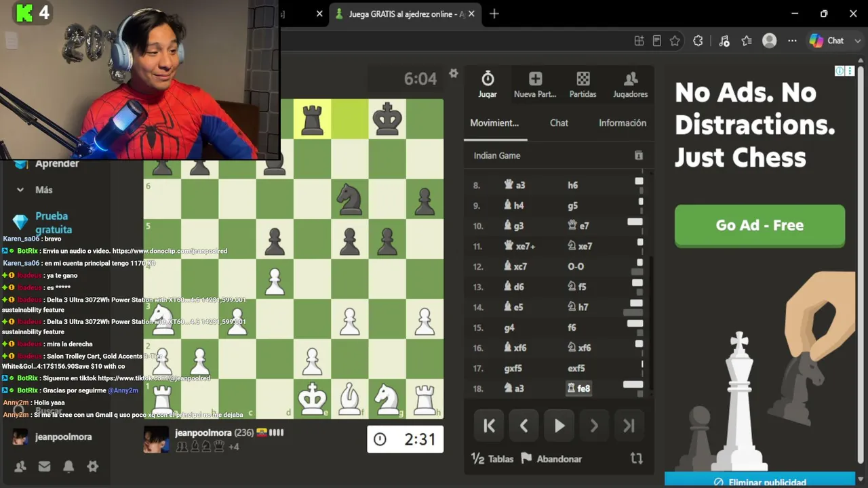Open the Jugar stopwatch tab

click(488, 85)
